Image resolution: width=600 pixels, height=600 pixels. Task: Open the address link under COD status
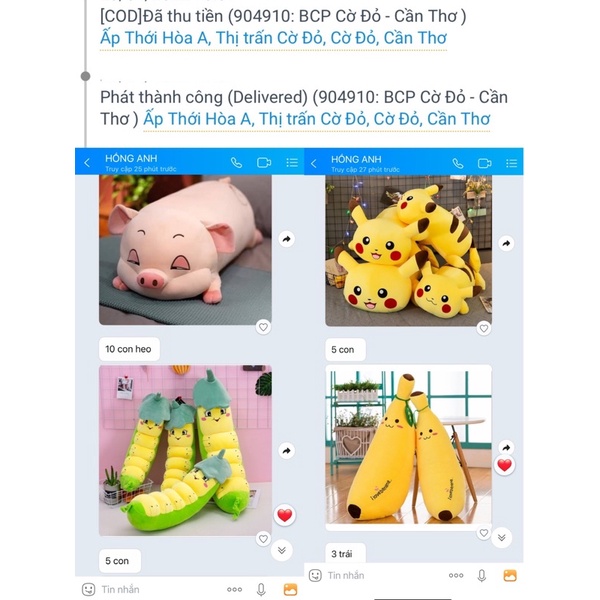click(273, 38)
